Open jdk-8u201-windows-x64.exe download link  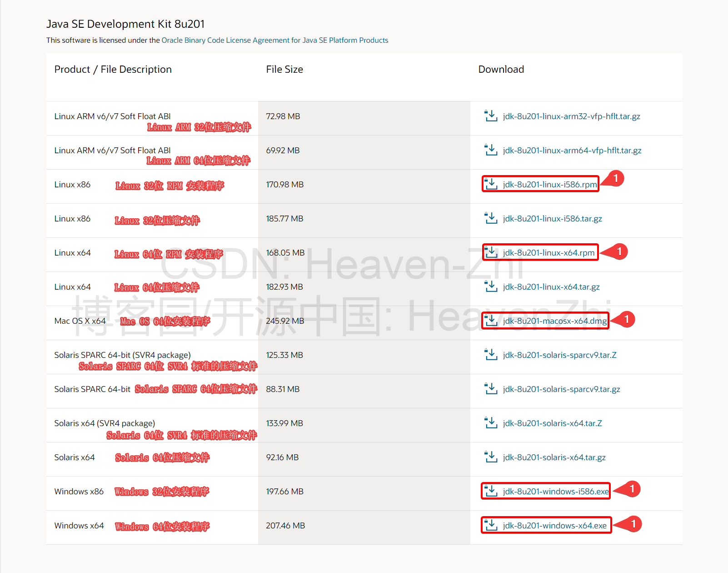555,525
